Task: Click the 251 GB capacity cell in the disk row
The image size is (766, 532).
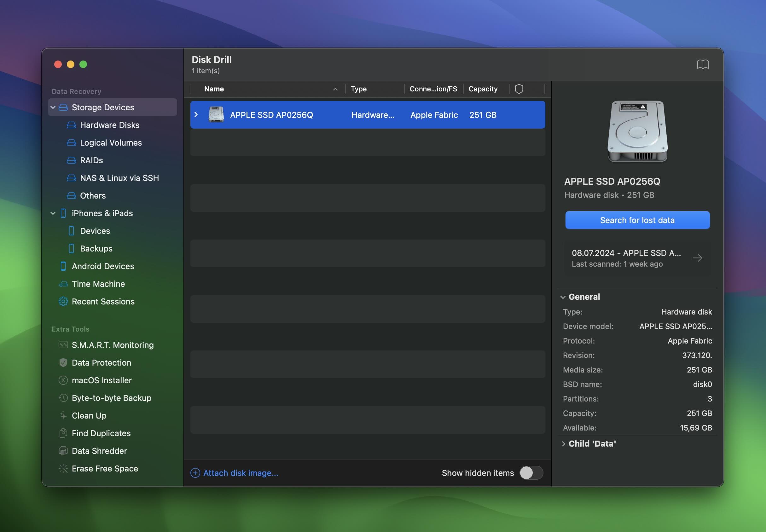Action: pos(483,115)
